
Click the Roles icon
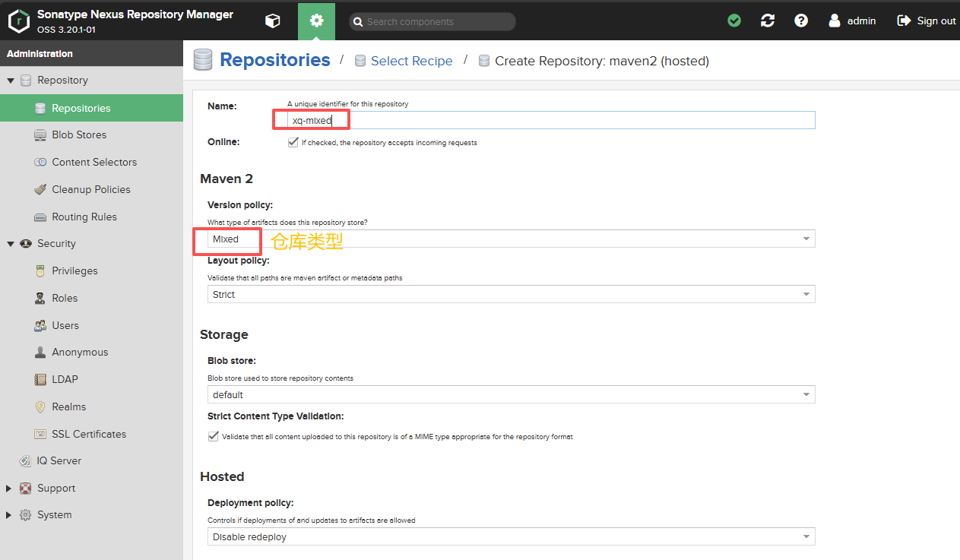(40, 298)
